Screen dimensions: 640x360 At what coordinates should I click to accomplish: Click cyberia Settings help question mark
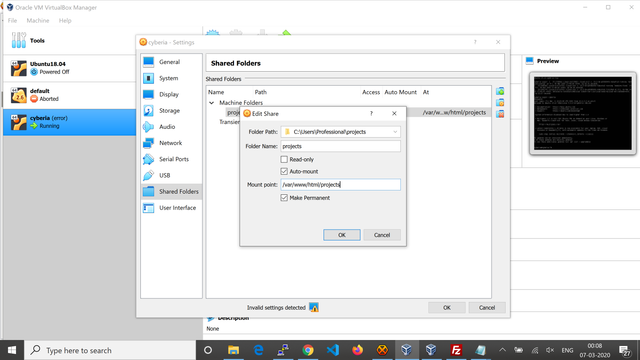click(475, 42)
